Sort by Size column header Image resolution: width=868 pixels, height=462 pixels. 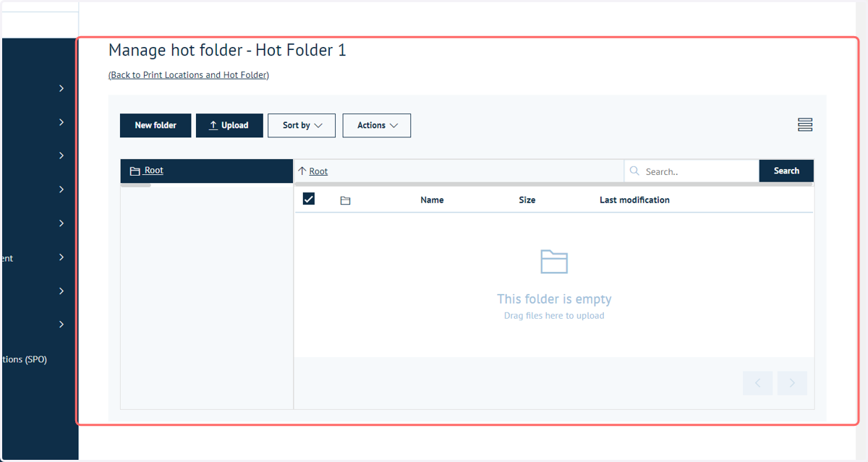pos(527,200)
